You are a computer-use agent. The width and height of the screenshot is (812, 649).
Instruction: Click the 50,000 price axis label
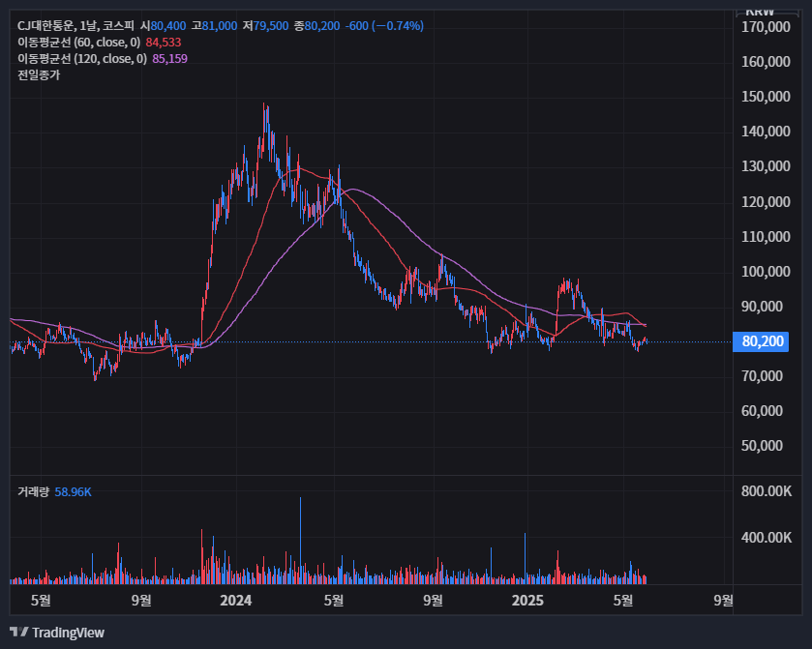pos(762,446)
